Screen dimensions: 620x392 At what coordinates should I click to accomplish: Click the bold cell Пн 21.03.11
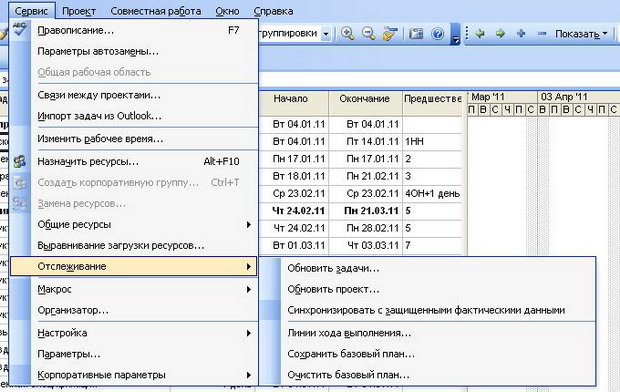click(x=365, y=211)
